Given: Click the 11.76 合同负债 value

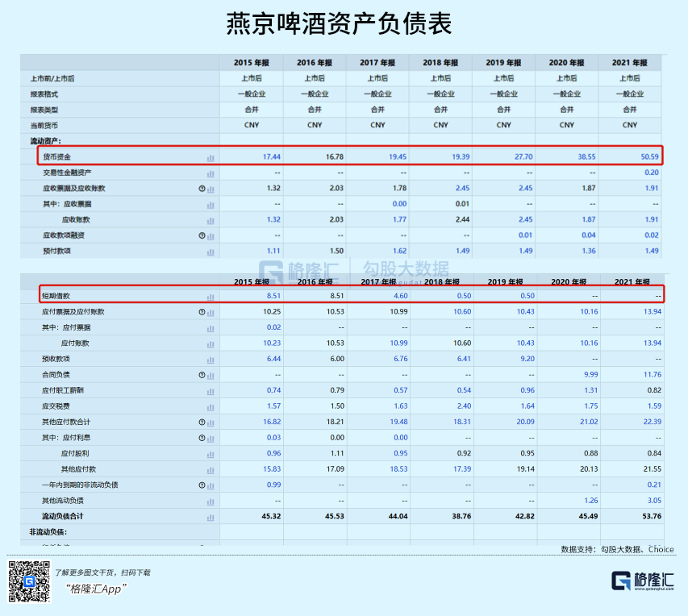Looking at the screenshot, I should pos(653,375).
